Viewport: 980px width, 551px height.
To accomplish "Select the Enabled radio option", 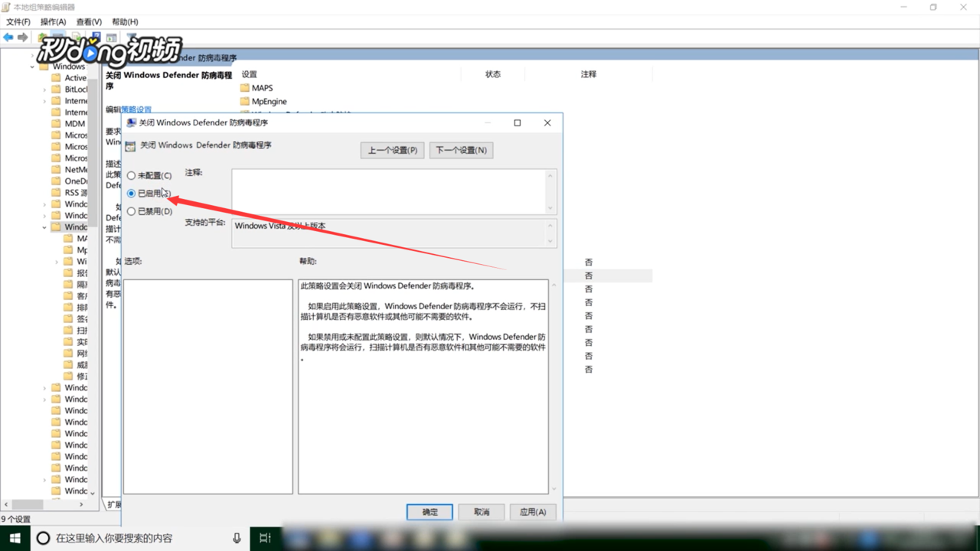I will tap(131, 194).
